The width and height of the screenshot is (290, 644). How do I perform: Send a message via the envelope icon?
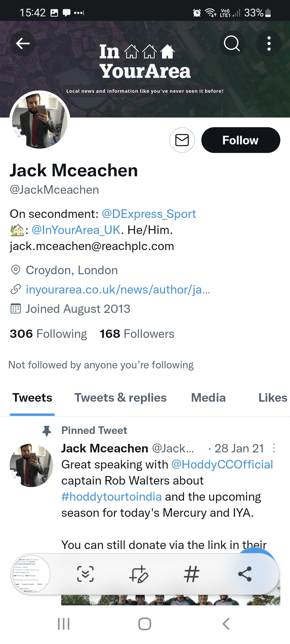(x=182, y=140)
